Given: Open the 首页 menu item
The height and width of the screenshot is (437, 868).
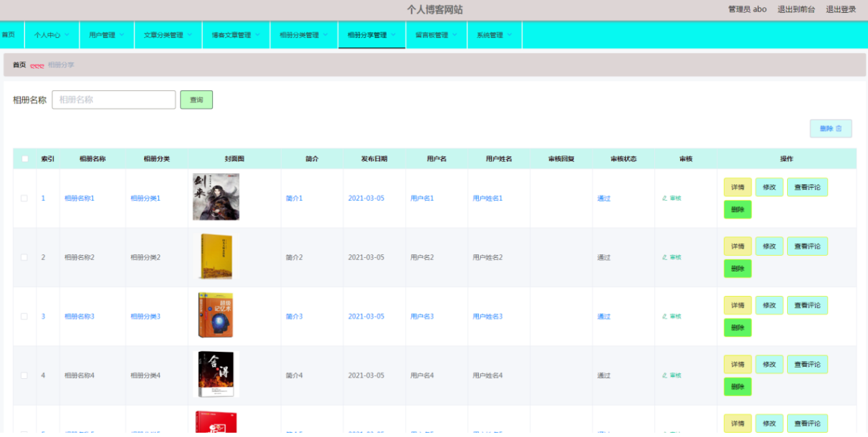Looking at the screenshot, I should tap(8, 34).
